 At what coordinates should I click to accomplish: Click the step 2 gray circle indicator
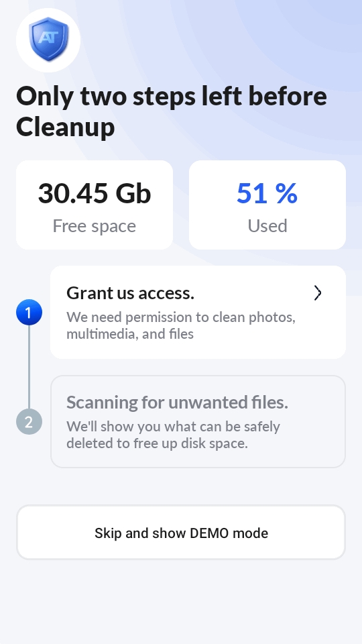(29, 421)
